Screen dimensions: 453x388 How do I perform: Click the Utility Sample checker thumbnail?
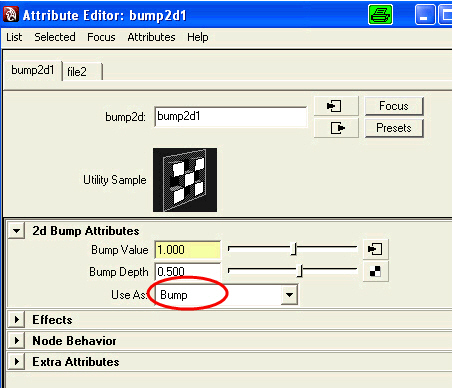[185, 180]
